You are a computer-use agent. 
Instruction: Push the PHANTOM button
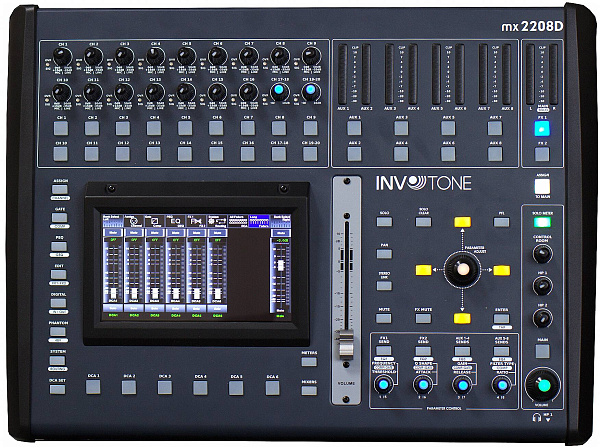(58, 331)
